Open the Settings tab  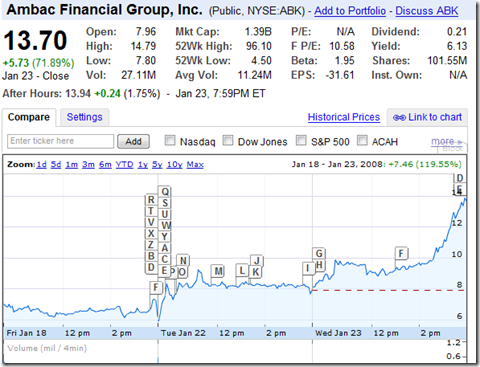[x=84, y=117]
